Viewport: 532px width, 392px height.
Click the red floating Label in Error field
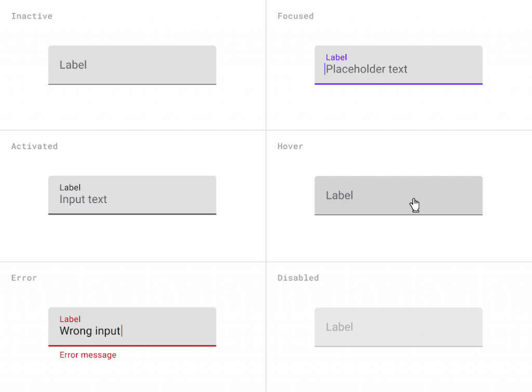70,319
